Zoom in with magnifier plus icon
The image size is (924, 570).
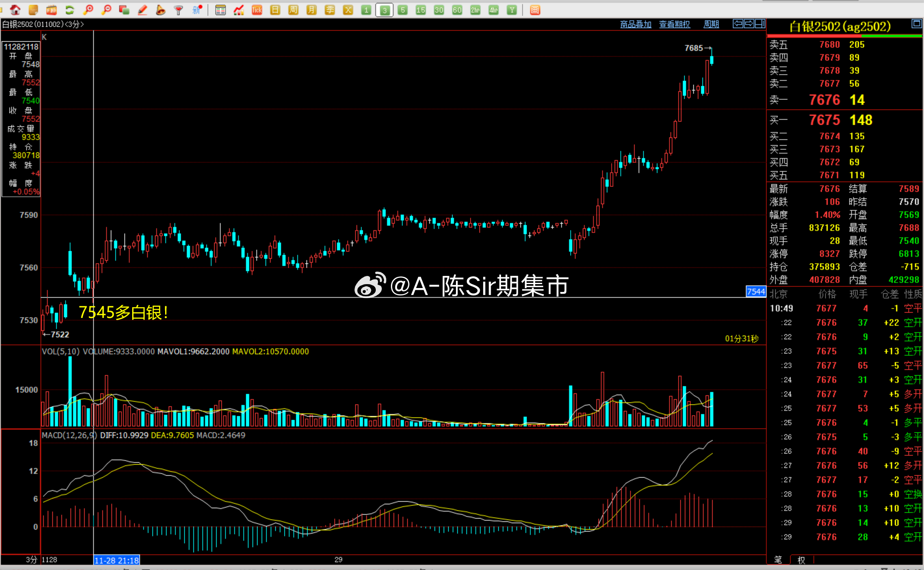[x=88, y=10]
